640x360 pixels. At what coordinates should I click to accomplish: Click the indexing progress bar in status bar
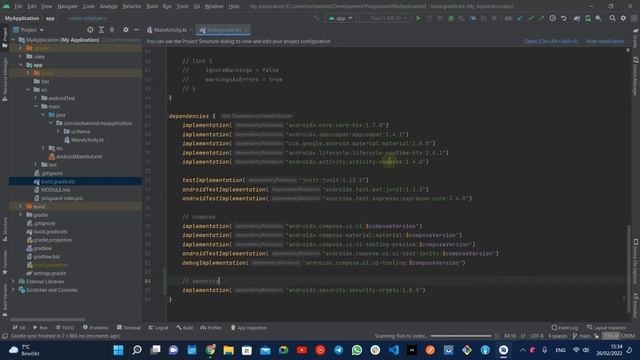461,336
